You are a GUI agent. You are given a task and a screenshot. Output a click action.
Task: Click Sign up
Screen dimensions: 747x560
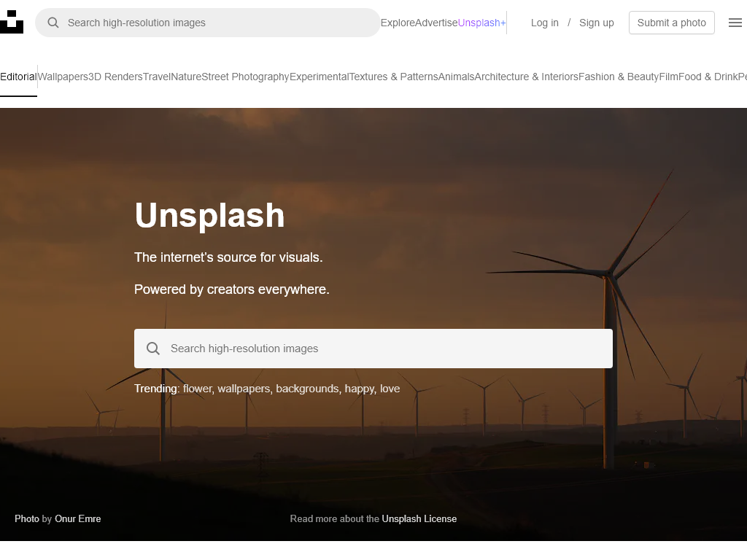click(597, 23)
